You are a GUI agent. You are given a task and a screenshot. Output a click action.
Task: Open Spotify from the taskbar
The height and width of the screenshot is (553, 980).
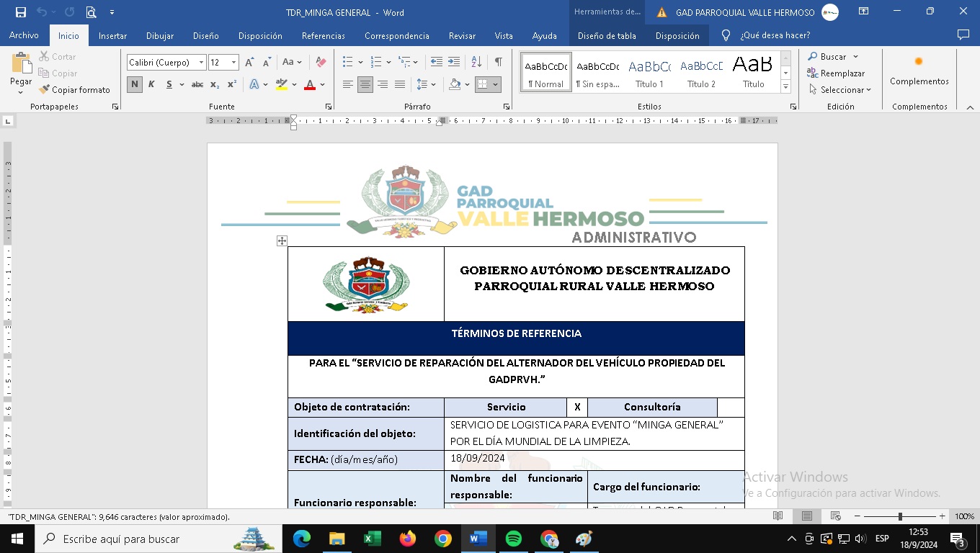[514, 539]
